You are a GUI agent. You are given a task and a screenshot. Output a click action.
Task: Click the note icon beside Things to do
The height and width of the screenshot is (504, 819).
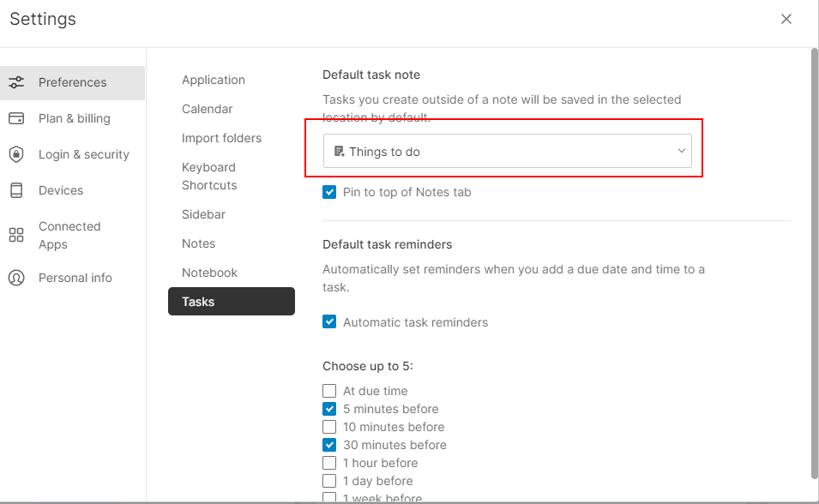coord(339,152)
